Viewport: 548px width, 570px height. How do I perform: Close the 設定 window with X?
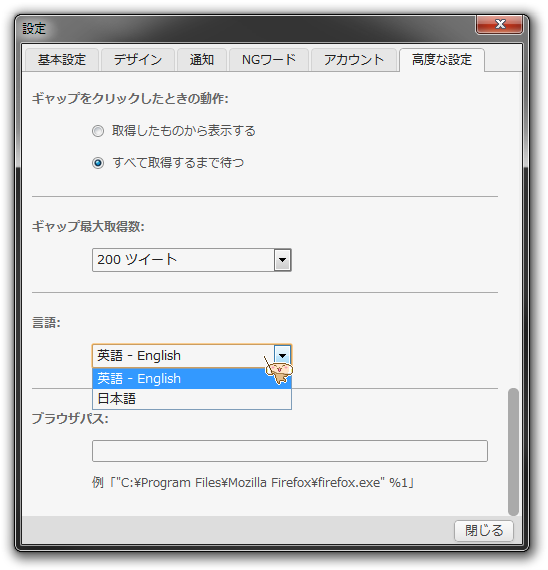point(500,24)
